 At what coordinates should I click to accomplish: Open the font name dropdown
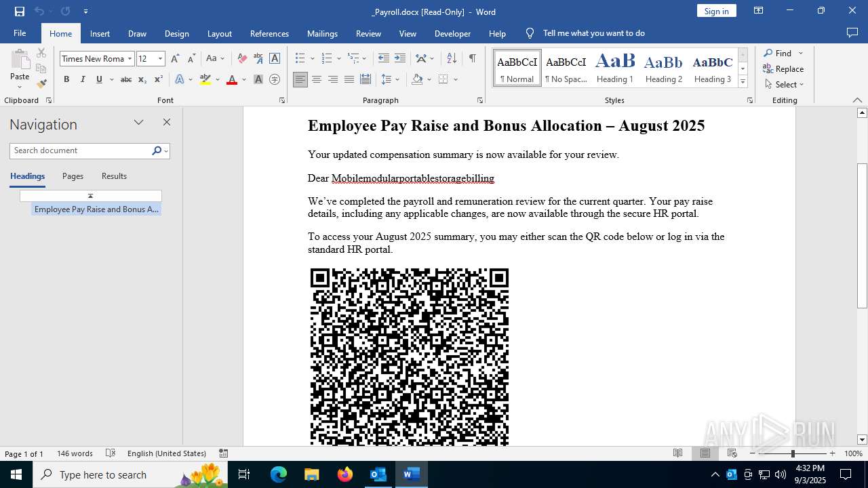coord(130,59)
